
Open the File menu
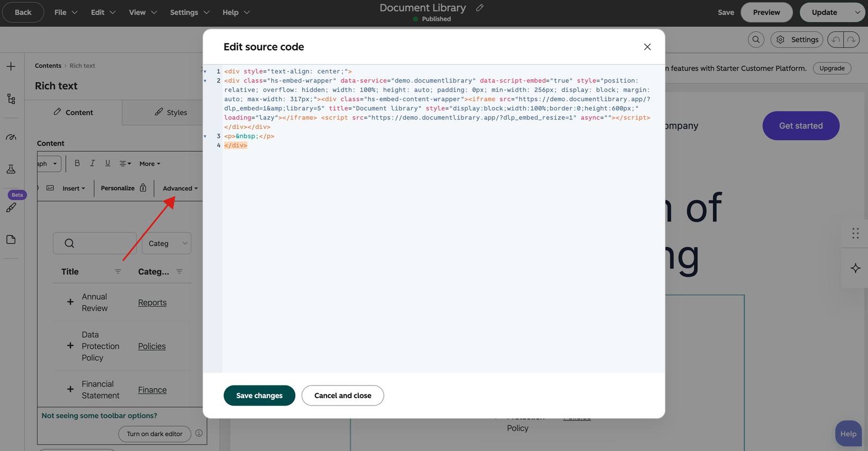[x=66, y=12]
